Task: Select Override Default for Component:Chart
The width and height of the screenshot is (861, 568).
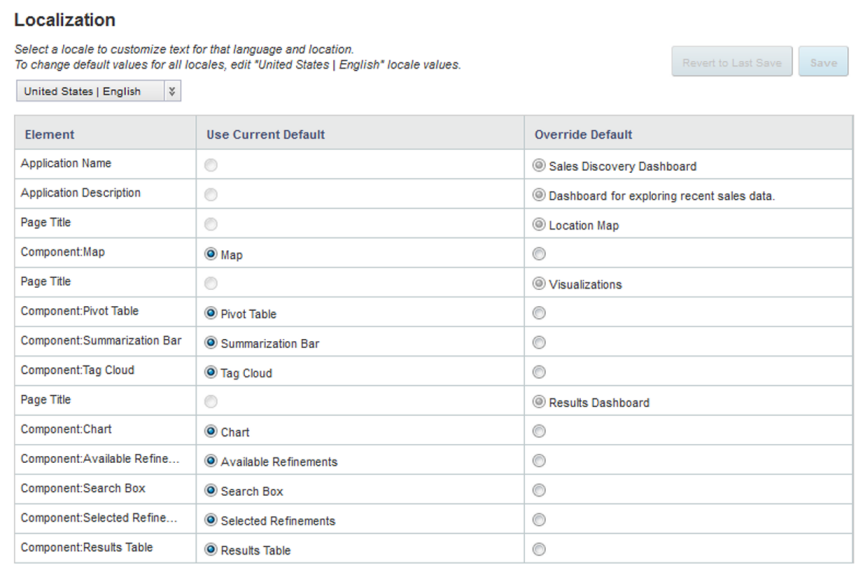Action: point(540,431)
